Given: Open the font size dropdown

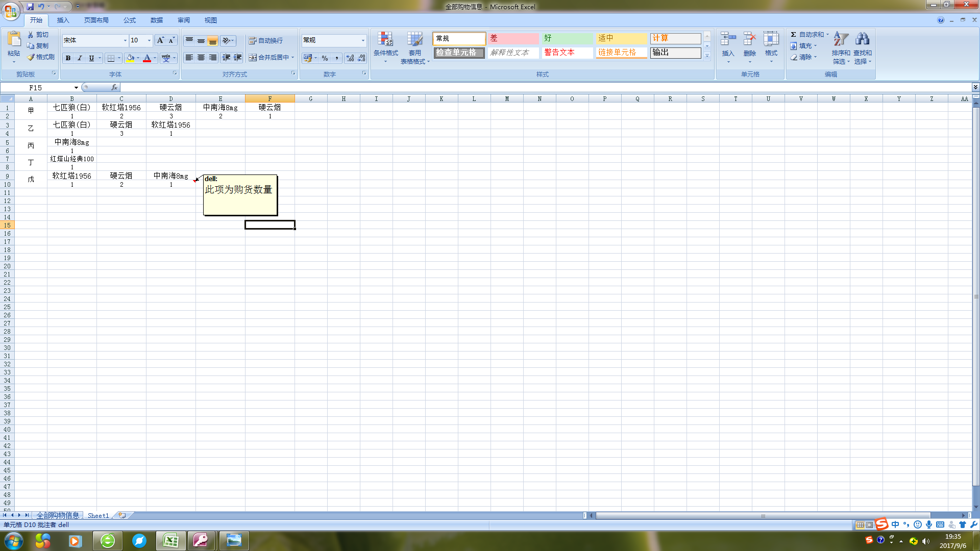Looking at the screenshot, I should (x=149, y=40).
